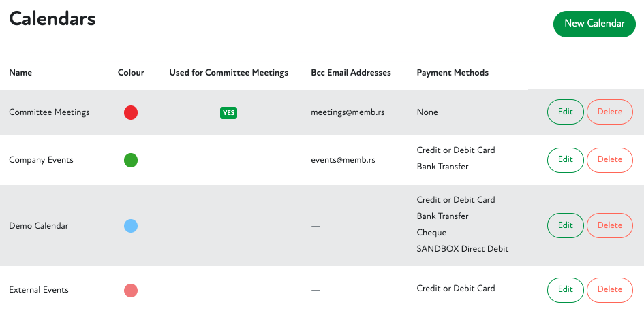Edit the Company Events calendar

click(565, 159)
